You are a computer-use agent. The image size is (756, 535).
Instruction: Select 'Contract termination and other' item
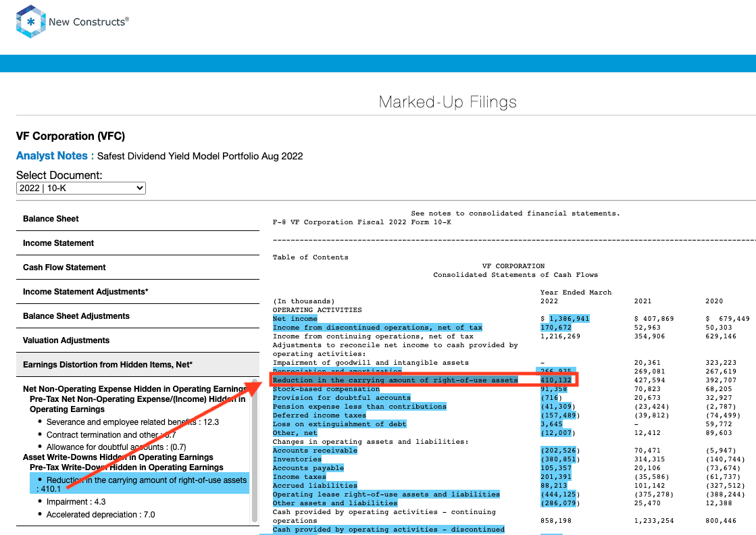[111, 435]
